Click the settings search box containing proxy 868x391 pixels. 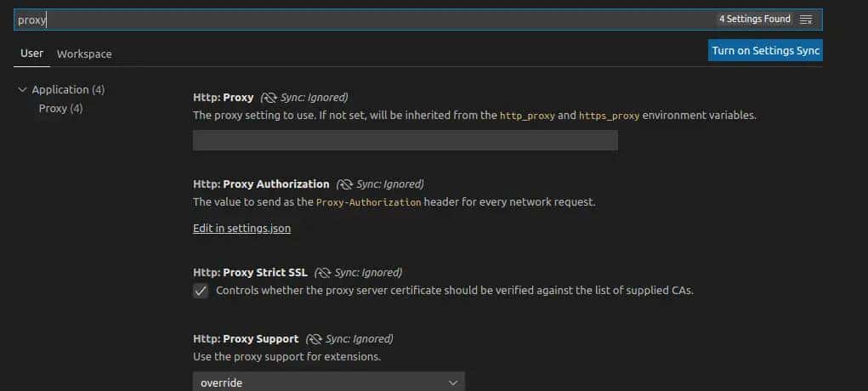pyautogui.click(x=357, y=19)
